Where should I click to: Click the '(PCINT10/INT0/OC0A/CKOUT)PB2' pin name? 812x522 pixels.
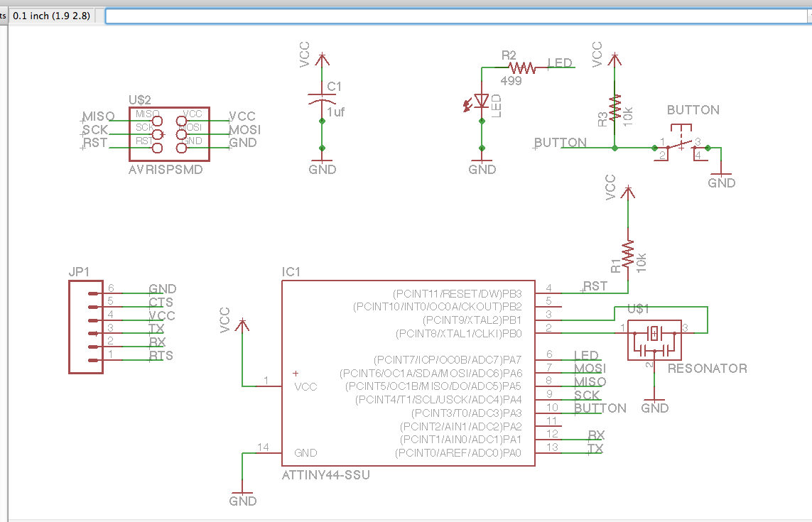(x=438, y=307)
